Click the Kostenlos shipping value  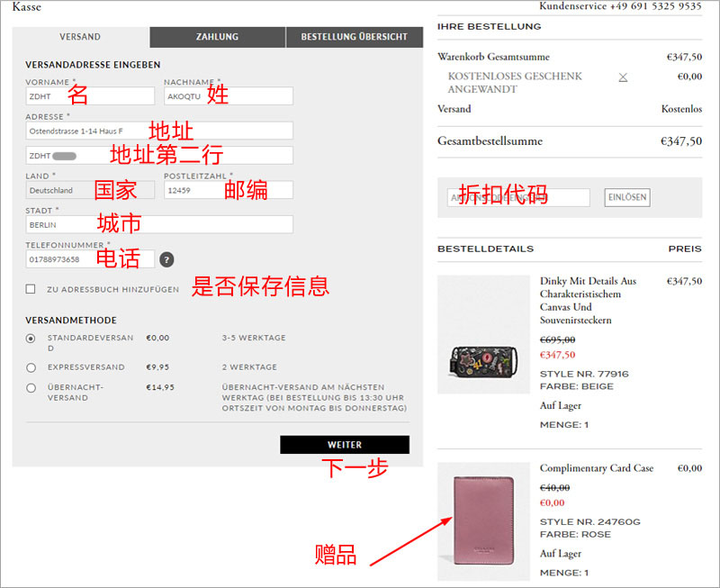[x=681, y=109]
